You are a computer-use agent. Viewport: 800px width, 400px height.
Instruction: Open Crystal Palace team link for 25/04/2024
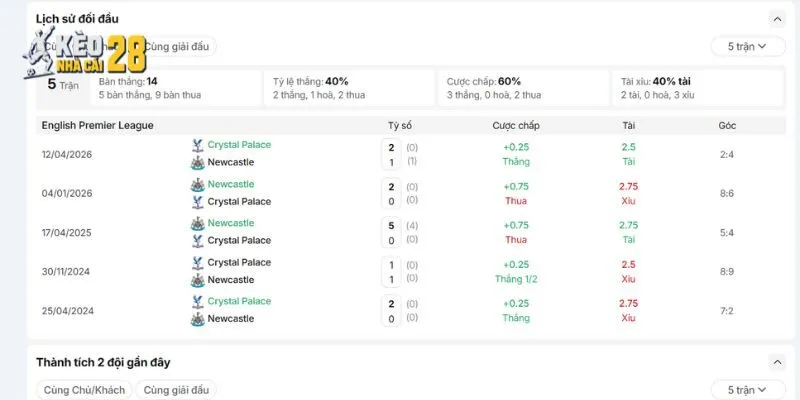pyautogui.click(x=239, y=302)
